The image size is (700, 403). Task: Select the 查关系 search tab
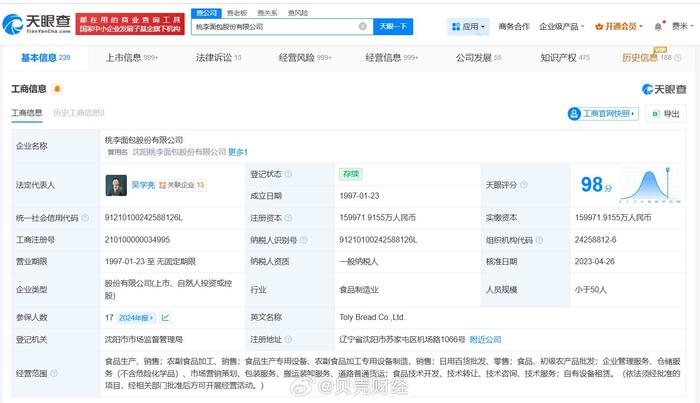(x=267, y=13)
